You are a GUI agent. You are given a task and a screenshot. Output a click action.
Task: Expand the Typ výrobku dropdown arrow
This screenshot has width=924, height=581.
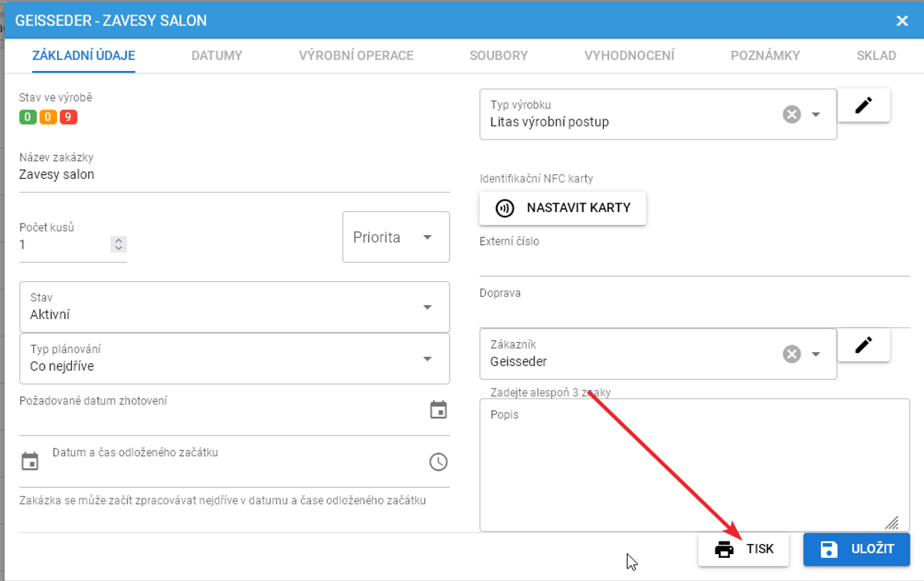pyautogui.click(x=816, y=115)
